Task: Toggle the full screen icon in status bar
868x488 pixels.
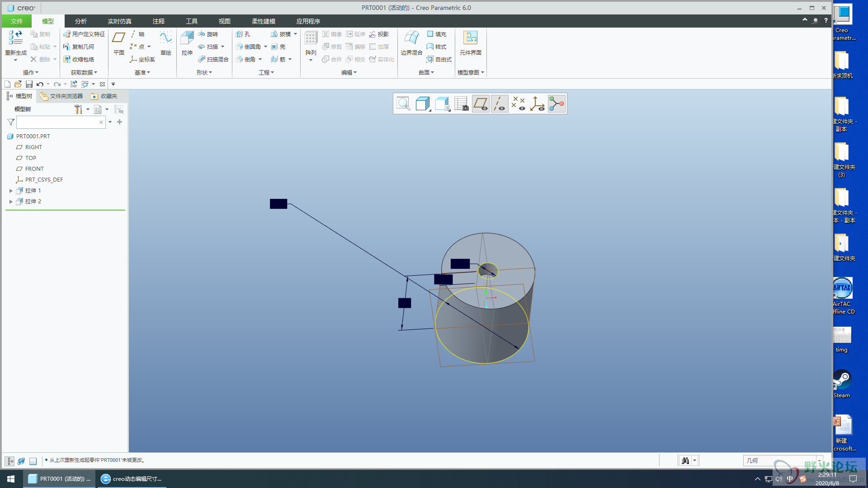Action: click(x=33, y=461)
